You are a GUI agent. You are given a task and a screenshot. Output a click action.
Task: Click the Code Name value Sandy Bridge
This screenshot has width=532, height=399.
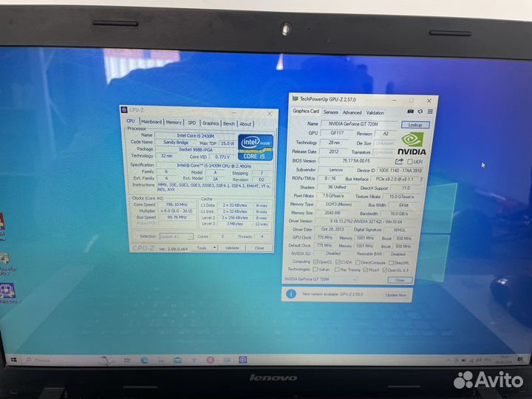[176, 142]
